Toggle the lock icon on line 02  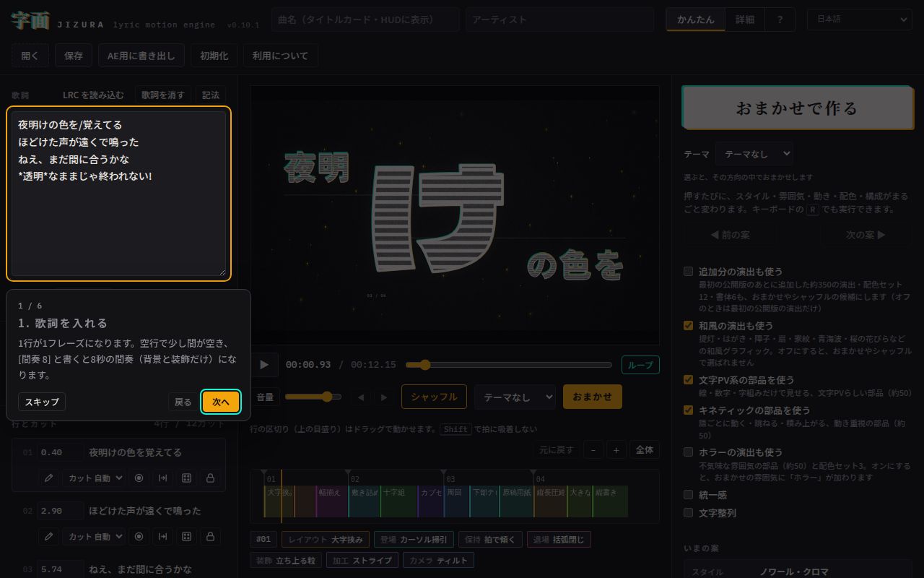point(210,537)
